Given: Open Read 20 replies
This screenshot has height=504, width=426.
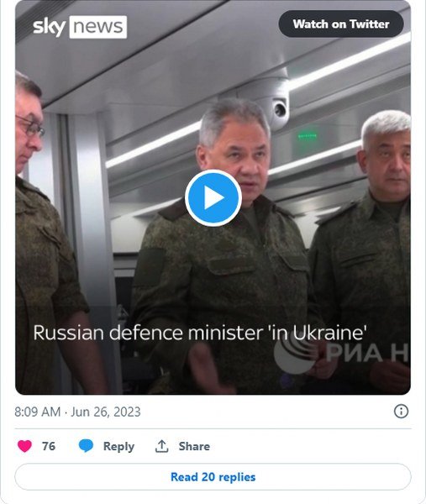Looking at the screenshot, I should tap(213, 477).
